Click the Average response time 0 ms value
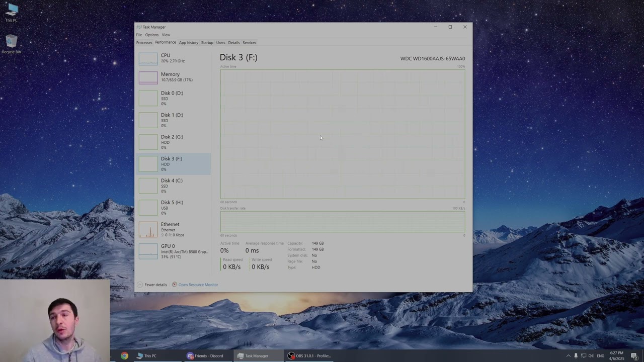The image size is (644, 362). pyautogui.click(x=252, y=250)
